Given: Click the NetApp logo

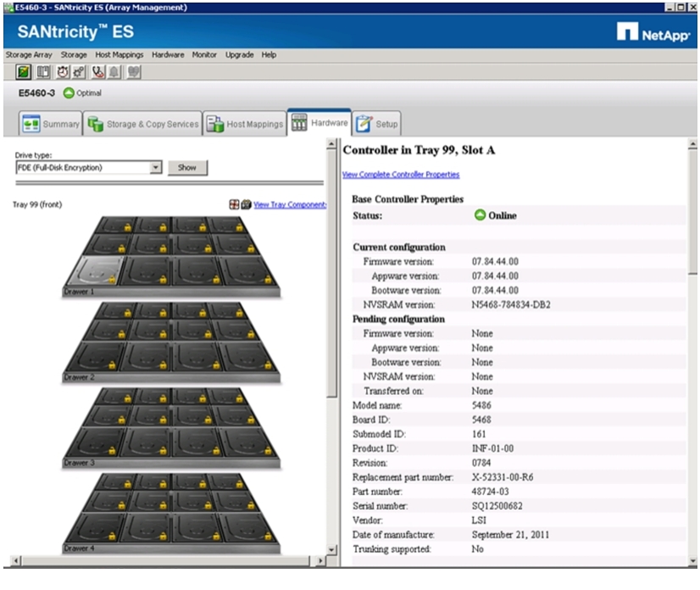Looking at the screenshot, I should (653, 32).
